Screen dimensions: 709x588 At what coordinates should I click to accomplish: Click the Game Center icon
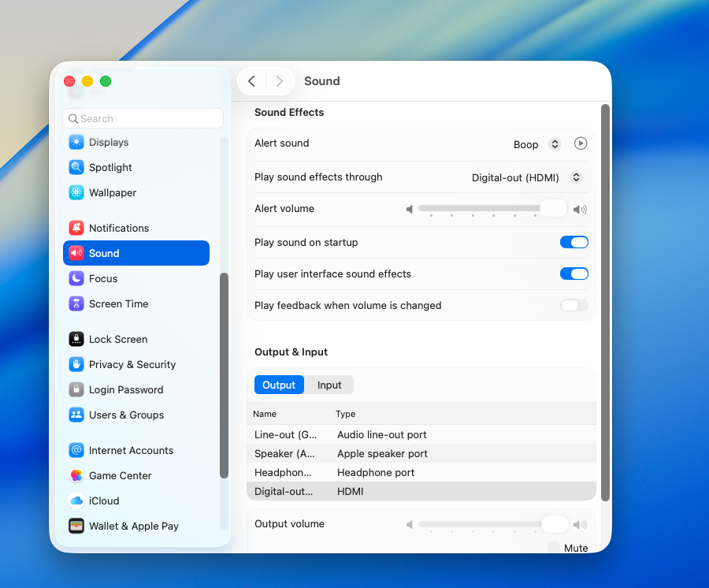pyautogui.click(x=76, y=476)
